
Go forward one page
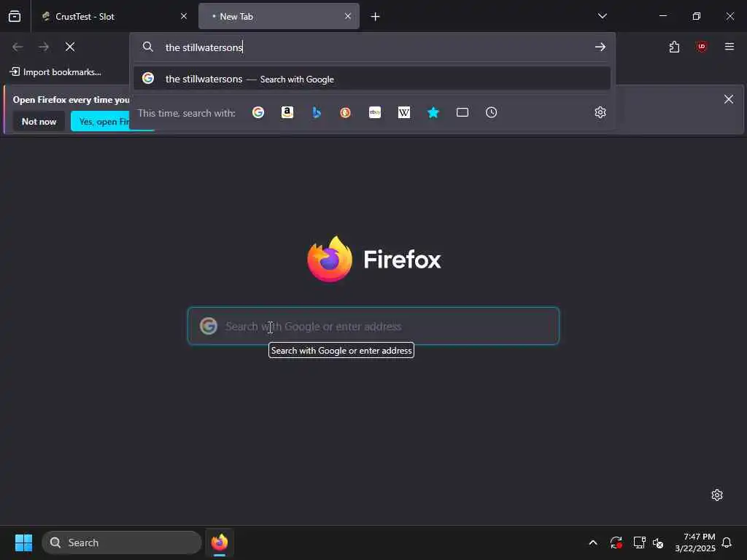(44, 47)
